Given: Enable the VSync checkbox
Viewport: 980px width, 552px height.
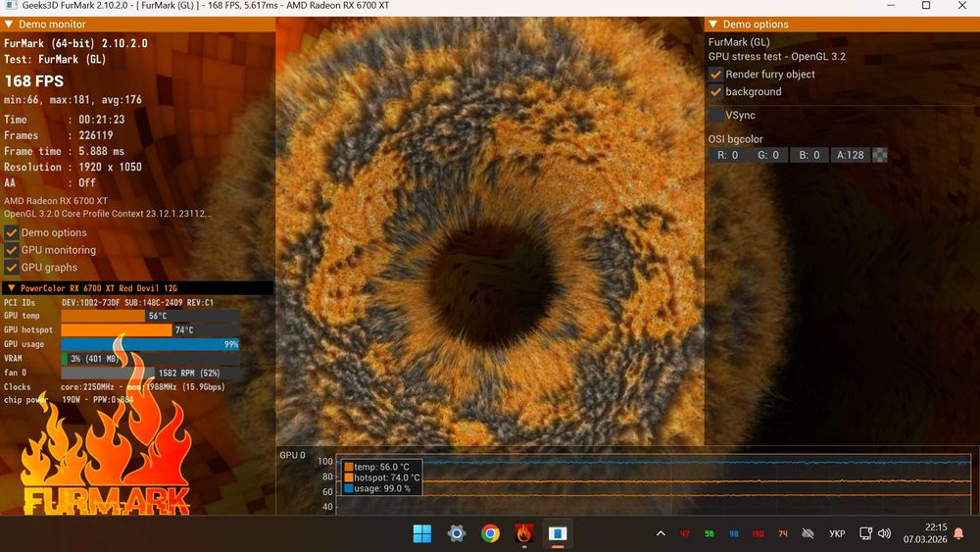Looking at the screenshot, I should pos(715,115).
